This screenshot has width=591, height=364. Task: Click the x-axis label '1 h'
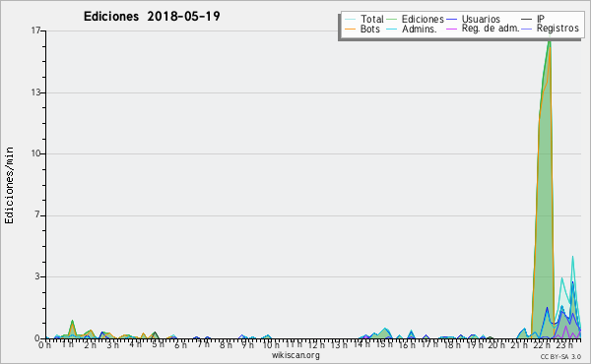click(68, 344)
